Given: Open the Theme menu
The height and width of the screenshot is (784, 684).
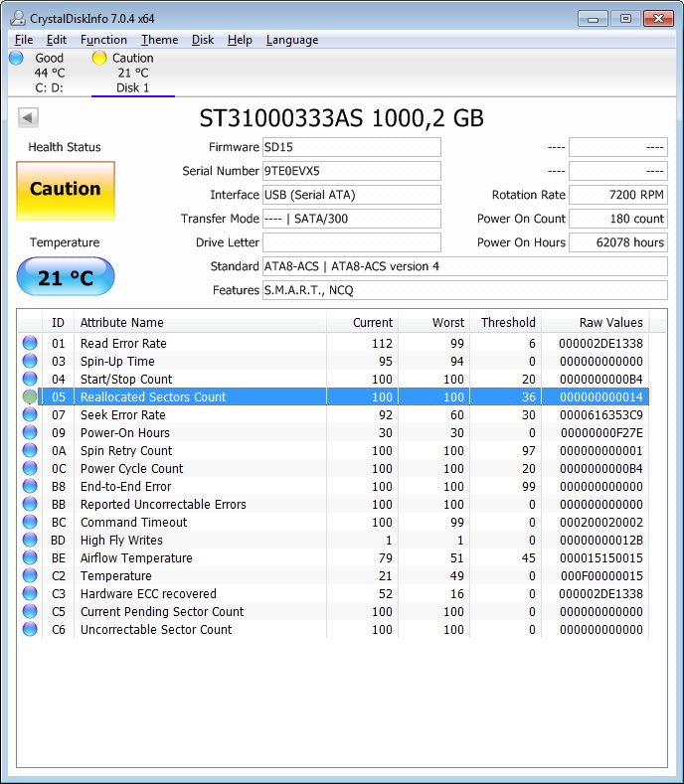Looking at the screenshot, I should pos(160,40).
